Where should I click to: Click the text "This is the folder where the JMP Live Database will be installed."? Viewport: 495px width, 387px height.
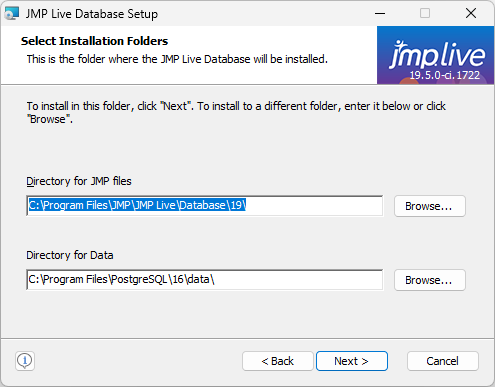pyautogui.click(x=177, y=59)
